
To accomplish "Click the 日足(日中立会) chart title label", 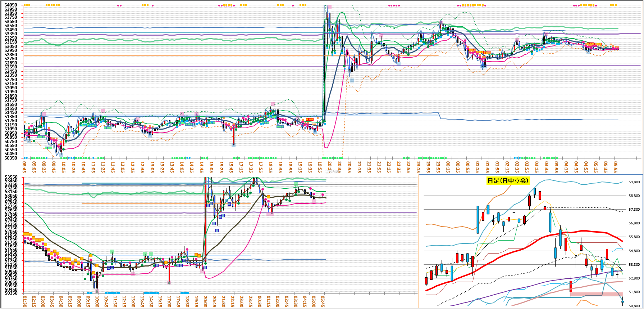I will pos(508,181).
